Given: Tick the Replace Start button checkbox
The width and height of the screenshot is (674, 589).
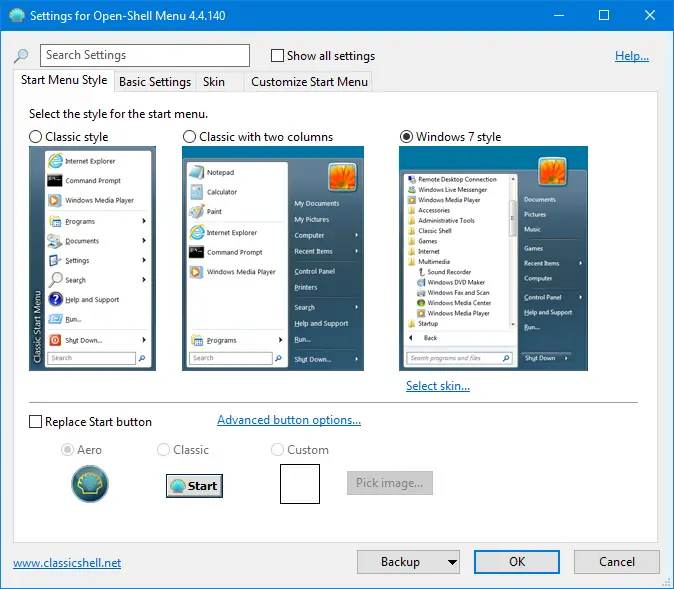Looking at the screenshot, I should [x=36, y=422].
